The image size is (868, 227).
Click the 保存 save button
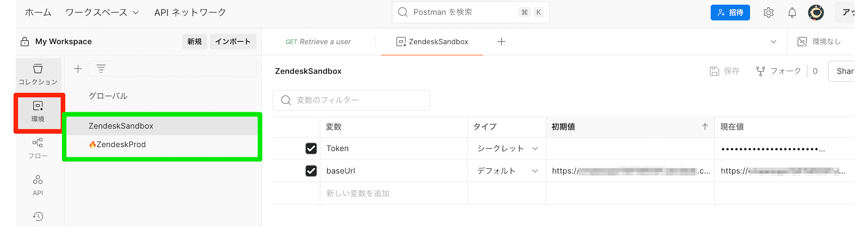click(724, 71)
